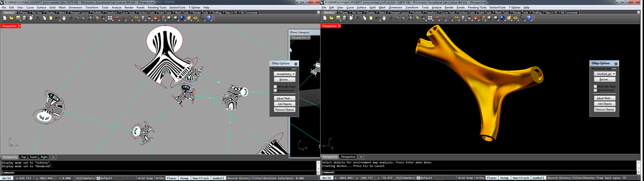The image size is (644, 181).
Task: Click Add Objects button in left EMap Options
Action: [x=285, y=104]
